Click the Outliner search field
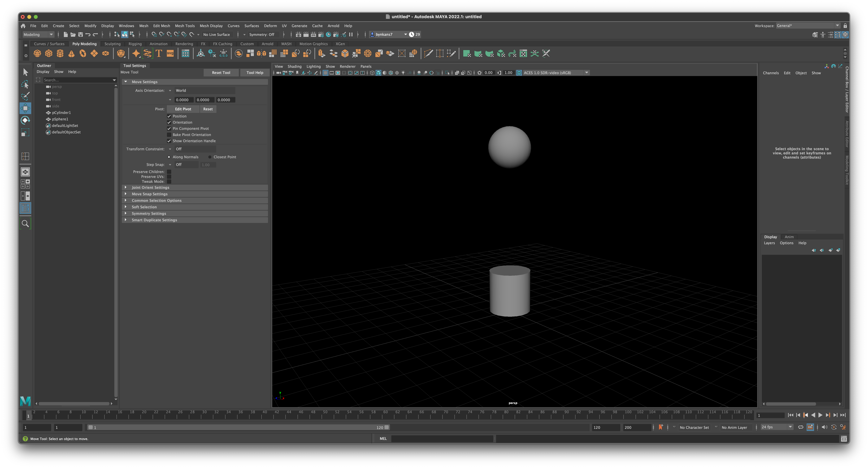This screenshot has width=868, height=468. pos(80,80)
